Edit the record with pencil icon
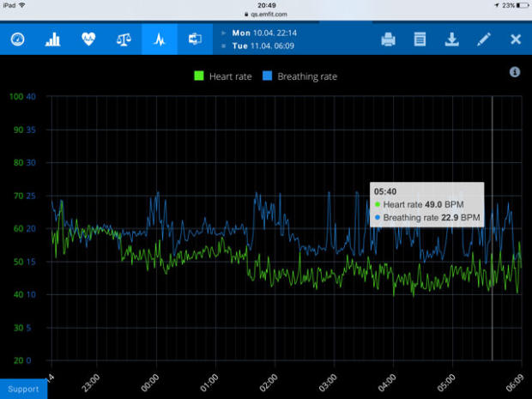This screenshot has height=399, width=532. click(x=484, y=39)
